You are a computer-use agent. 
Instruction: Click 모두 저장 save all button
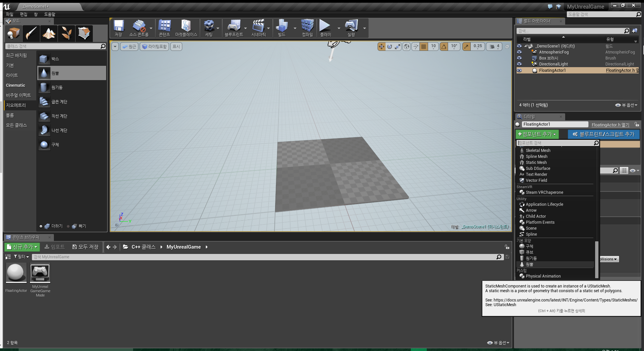pos(85,247)
